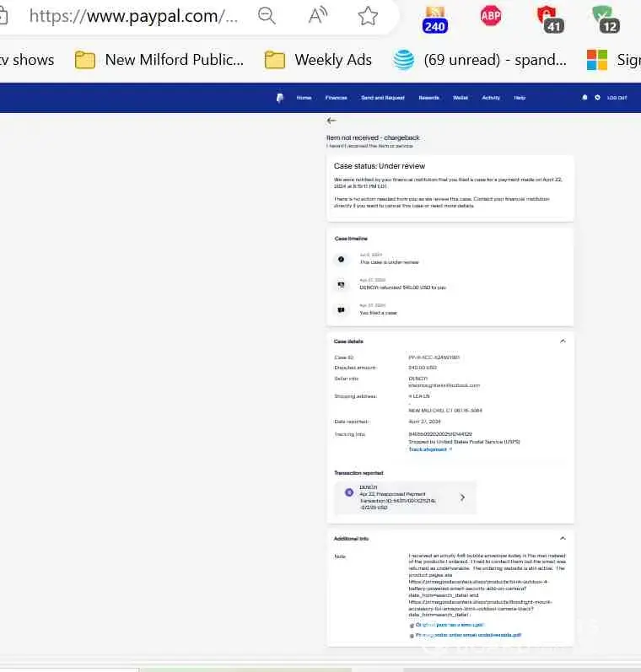Open the reported DENCYI transaction chevron
The height and width of the screenshot is (672, 641).
click(462, 497)
